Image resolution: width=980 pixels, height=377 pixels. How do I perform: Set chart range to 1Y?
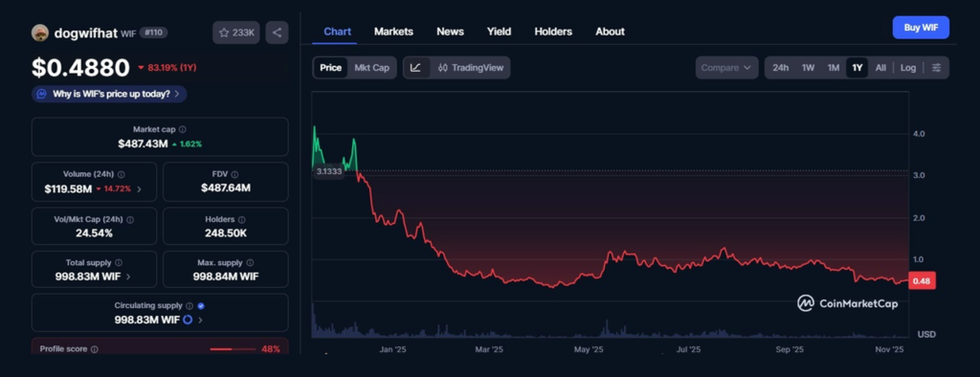coord(857,68)
